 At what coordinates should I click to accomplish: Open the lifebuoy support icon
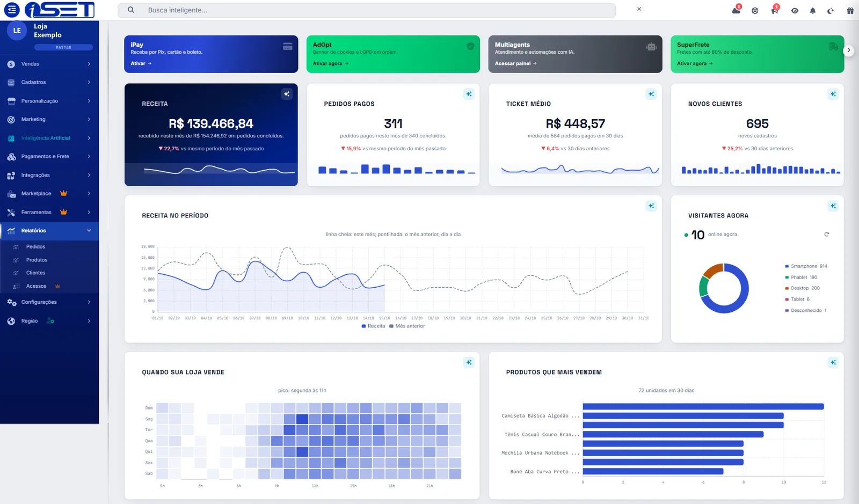tap(755, 11)
